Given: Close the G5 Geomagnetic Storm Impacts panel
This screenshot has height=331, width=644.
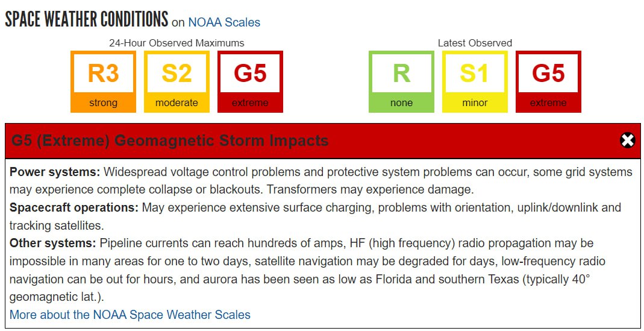Looking at the screenshot, I should point(627,140).
